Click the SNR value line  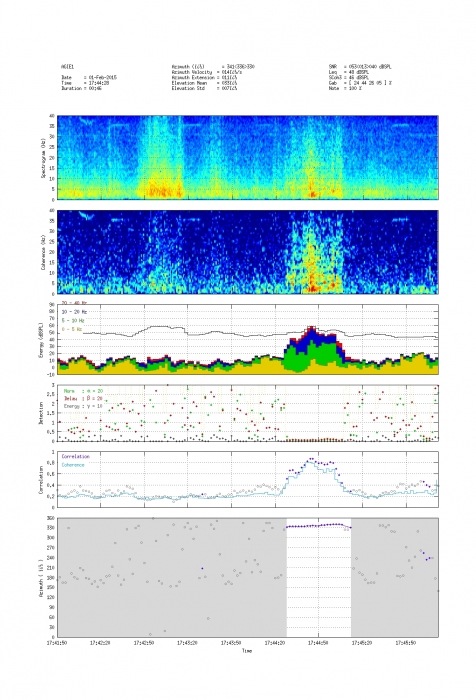pos(360,67)
